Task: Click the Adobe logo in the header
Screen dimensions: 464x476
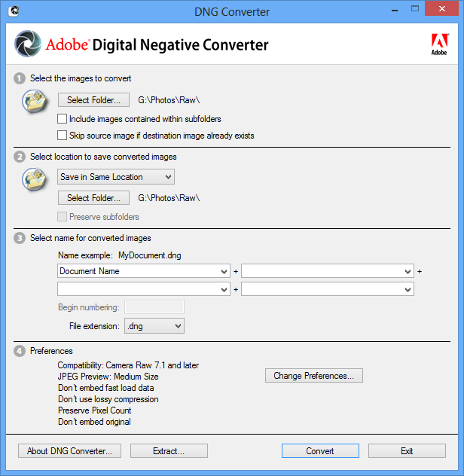Action: coord(438,44)
